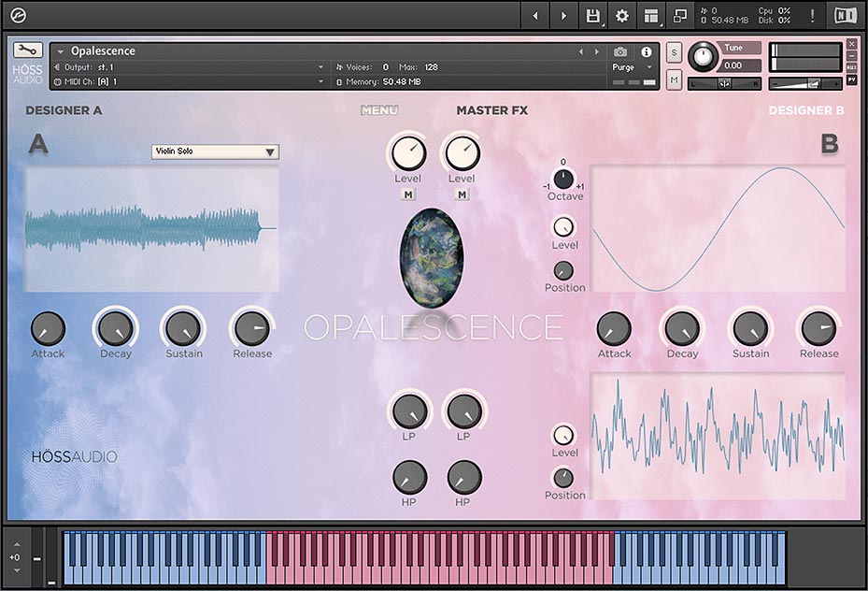The image size is (868, 591).
Task: Click the Native Instruments logo
Action: tap(846, 15)
